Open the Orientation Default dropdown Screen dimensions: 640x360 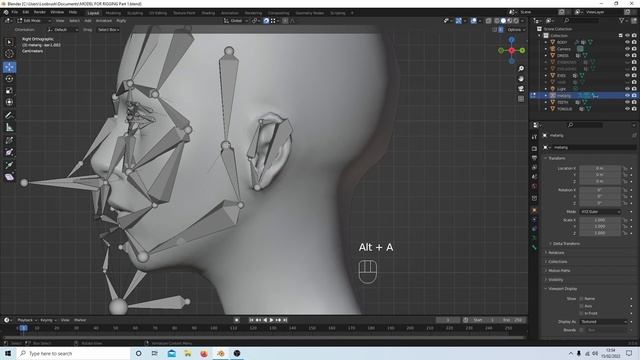coord(63,30)
